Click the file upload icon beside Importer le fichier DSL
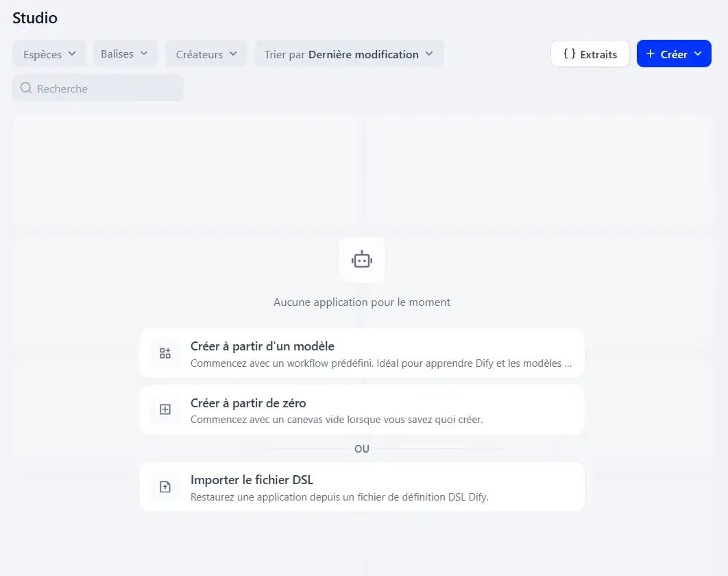 tap(165, 487)
